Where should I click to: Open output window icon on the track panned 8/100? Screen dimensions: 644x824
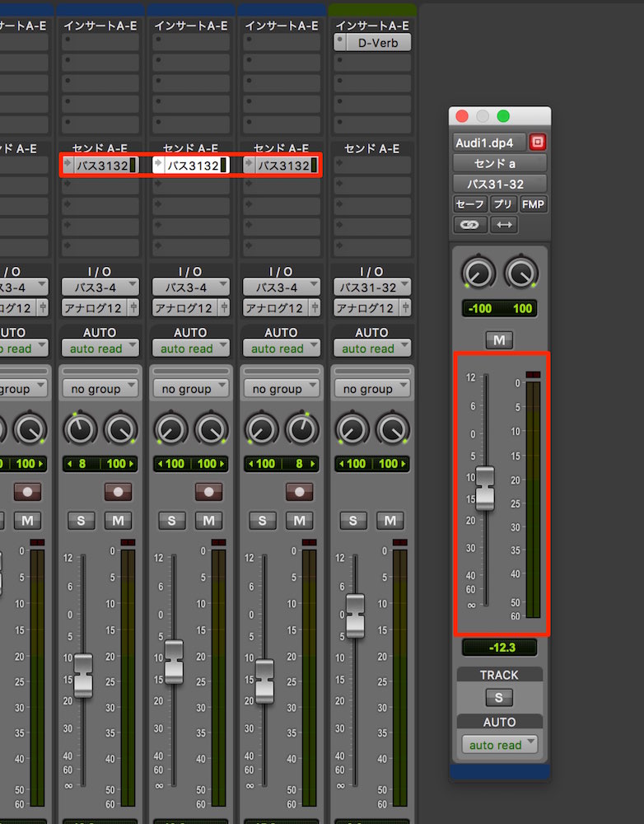click(x=134, y=307)
